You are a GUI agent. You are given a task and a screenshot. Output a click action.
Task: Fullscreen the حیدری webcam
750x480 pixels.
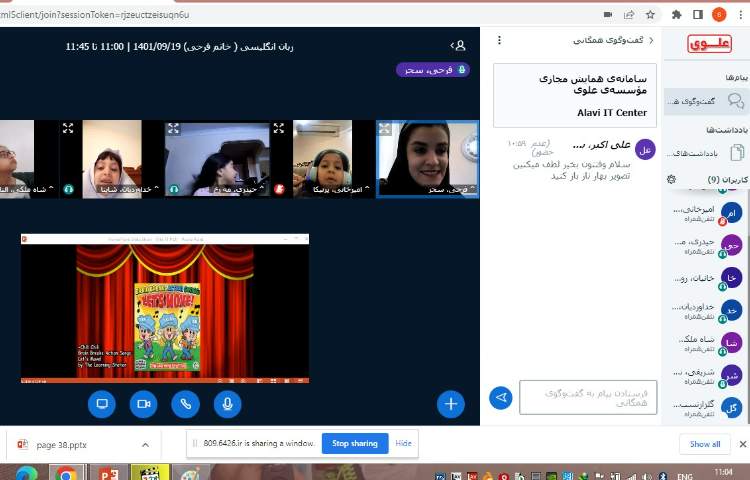pyautogui.click(x=173, y=128)
